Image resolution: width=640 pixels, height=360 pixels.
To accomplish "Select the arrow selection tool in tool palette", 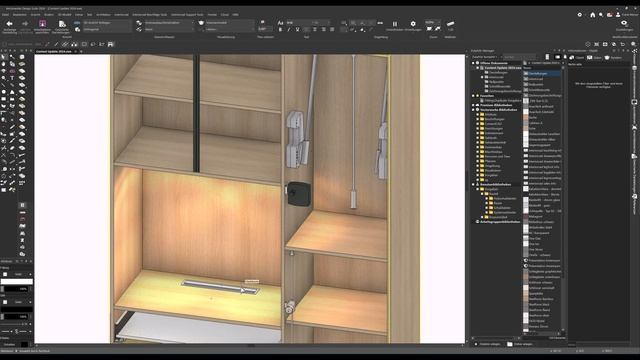I will pos(4,57).
